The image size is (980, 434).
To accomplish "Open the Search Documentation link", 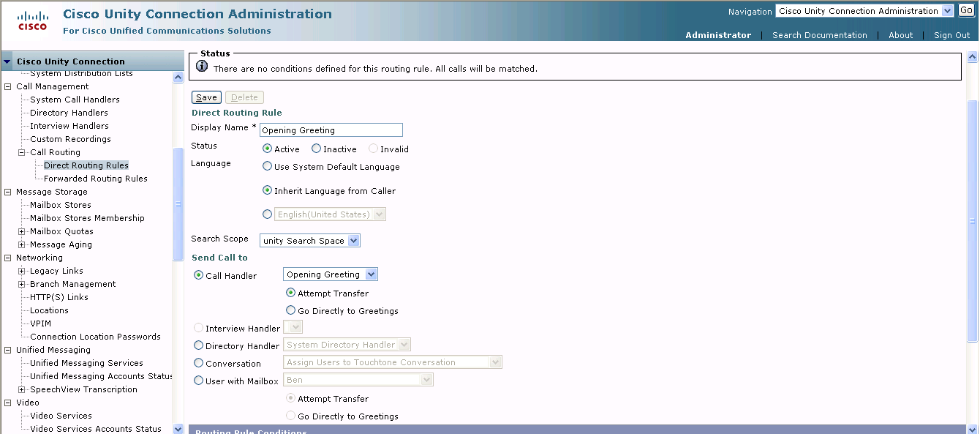I will click(820, 35).
